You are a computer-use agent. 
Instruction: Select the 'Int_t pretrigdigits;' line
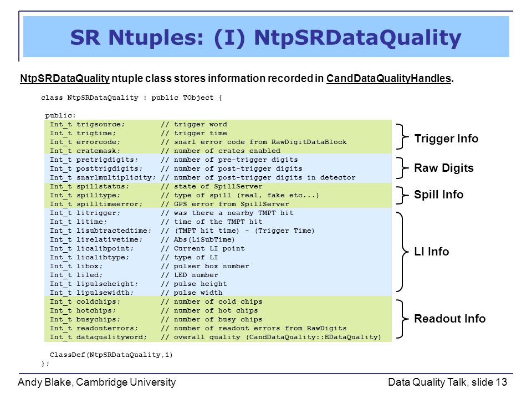point(94,160)
